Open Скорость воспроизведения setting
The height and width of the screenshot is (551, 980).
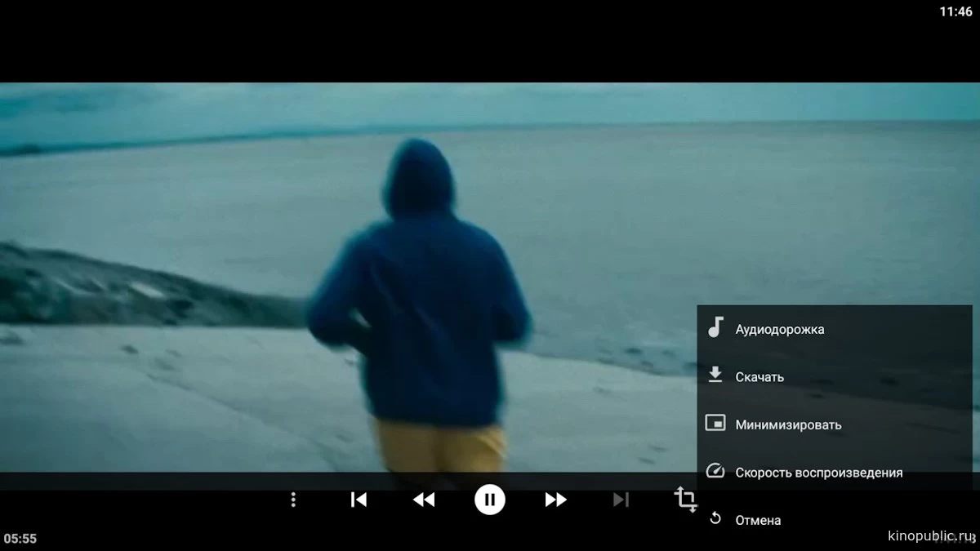(x=835, y=472)
